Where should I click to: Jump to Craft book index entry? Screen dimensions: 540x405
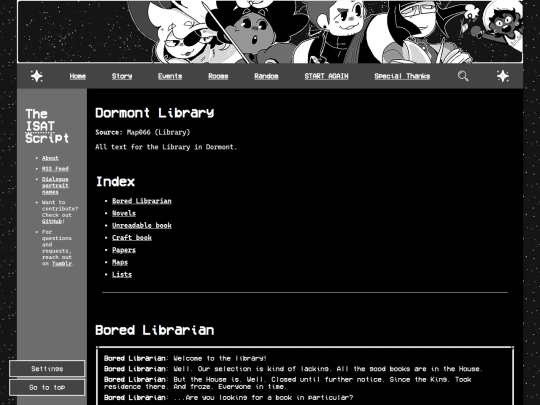[132, 238]
